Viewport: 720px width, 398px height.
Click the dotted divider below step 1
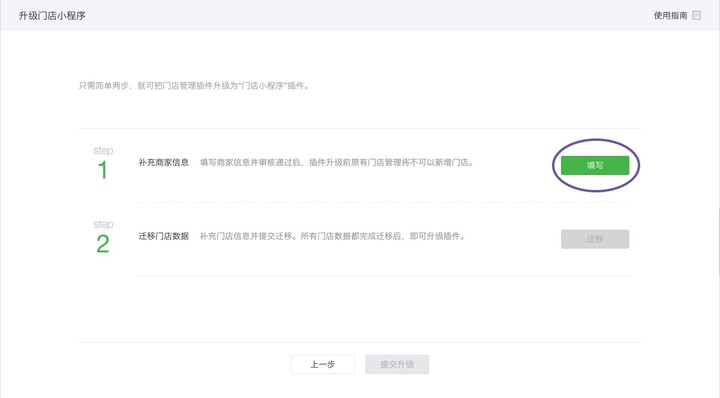pos(384,202)
